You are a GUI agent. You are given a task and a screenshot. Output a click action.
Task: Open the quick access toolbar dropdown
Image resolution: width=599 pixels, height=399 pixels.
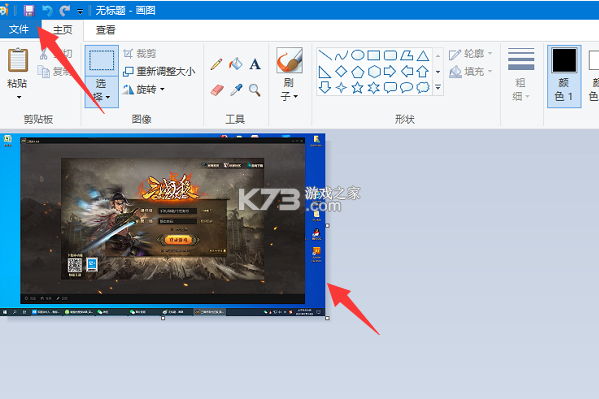(x=80, y=11)
